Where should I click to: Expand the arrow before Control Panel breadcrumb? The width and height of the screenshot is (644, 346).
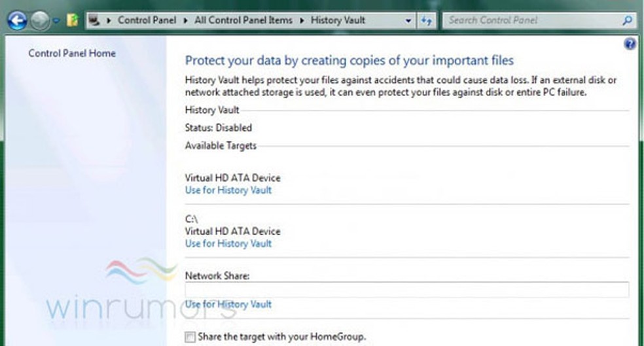click(x=109, y=20)
